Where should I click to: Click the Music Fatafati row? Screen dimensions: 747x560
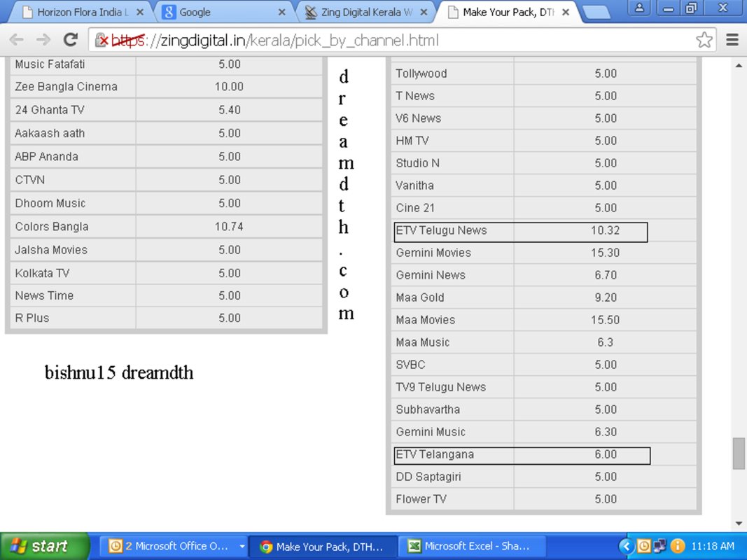click(166, 64)
